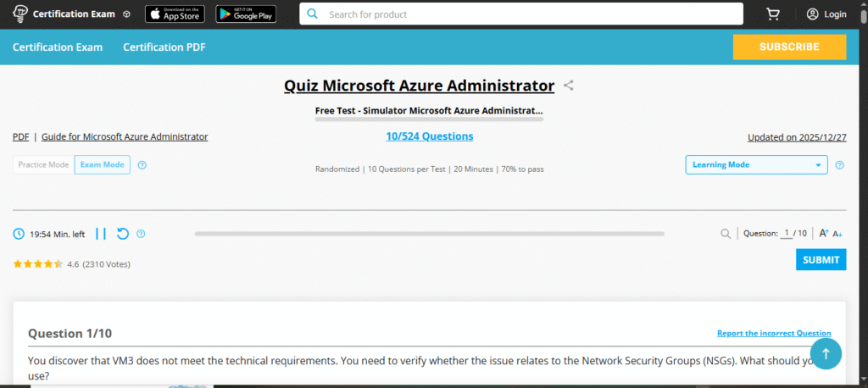Decrease the font size with the A↓ icon
This screenshot has height=388, width=868.
(x=837, y=234)
